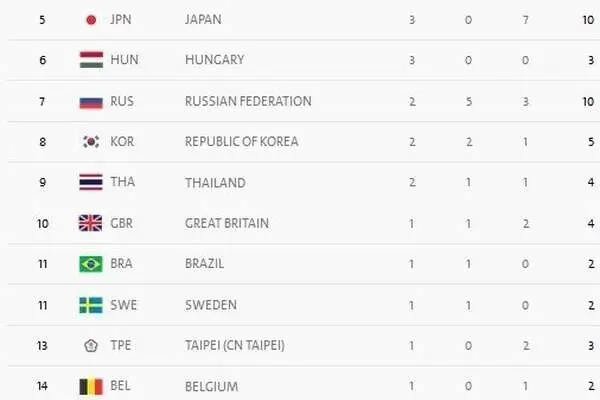The width and height of the screenshot is (600, 400).
Task: Open the JAPAN country name link
Action: [x=203, y=20]
